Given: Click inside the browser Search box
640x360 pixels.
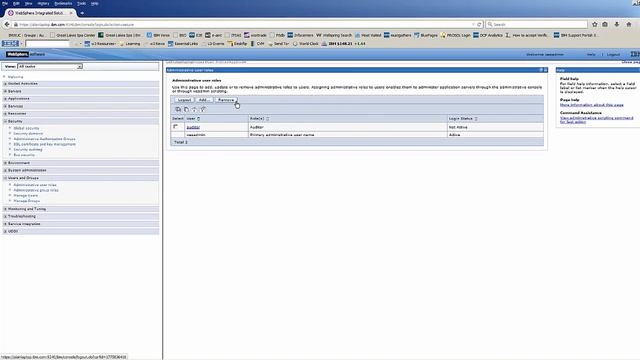Looking at the screenshot, I should point(536,24).
